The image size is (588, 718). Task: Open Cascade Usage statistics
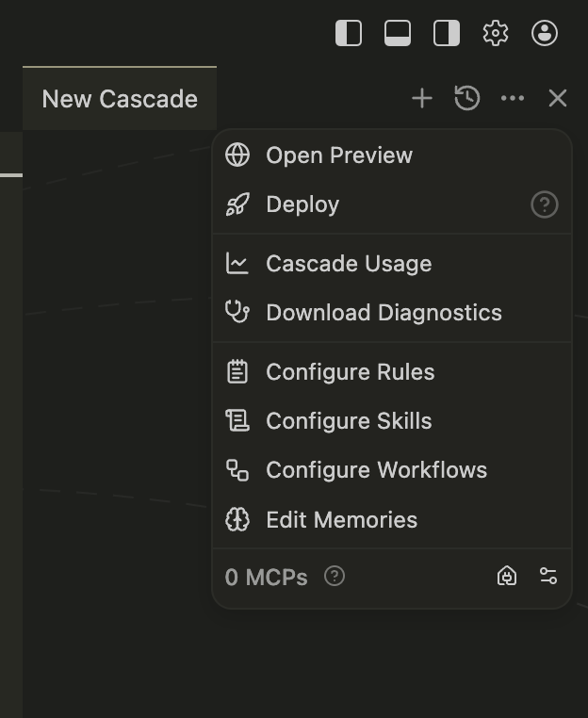pos(348,264)
